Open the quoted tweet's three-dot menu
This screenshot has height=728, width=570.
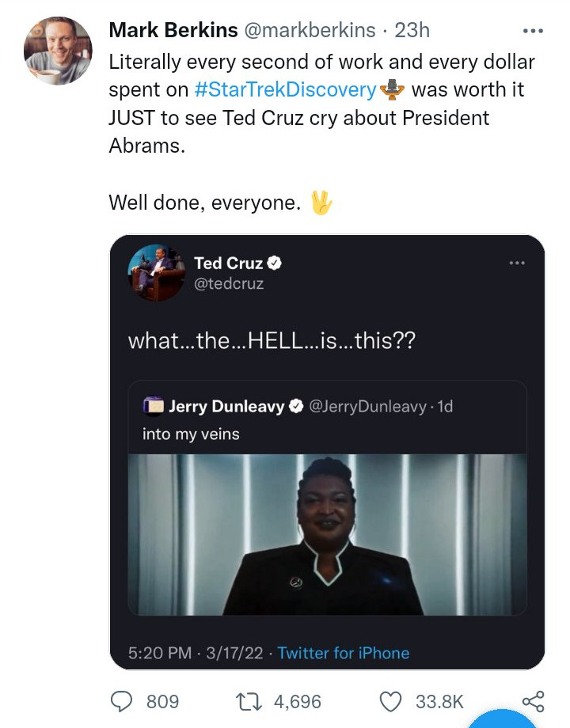tap(517, 263)
